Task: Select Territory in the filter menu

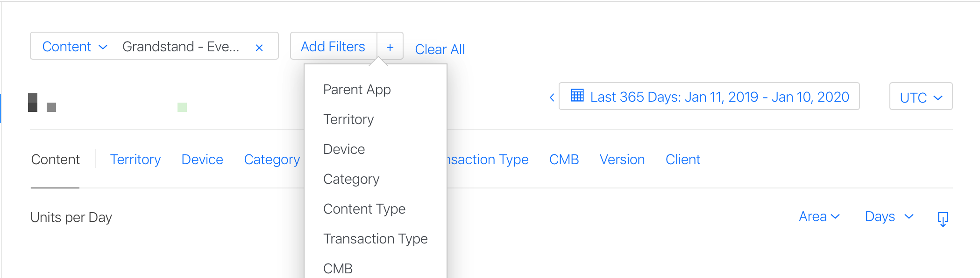Action: click(x=348, y=119)
